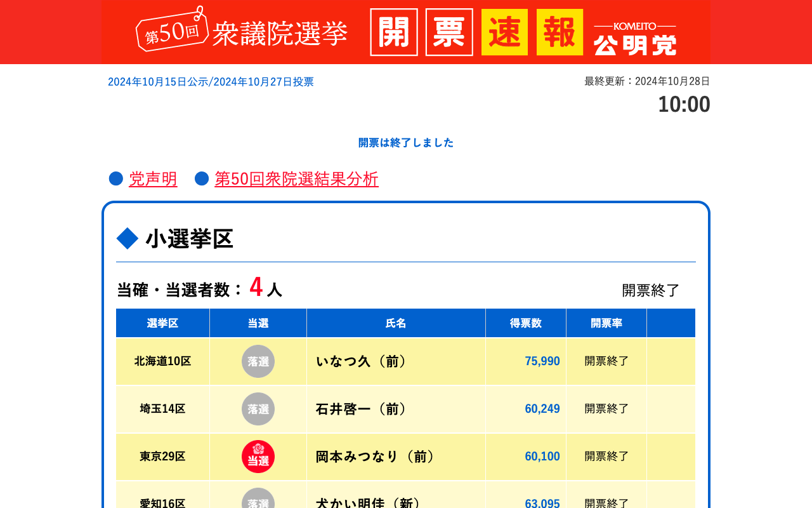812x508 pixels.
Task: Click candidate name いなつ久（前）
Action: point(362,361)
